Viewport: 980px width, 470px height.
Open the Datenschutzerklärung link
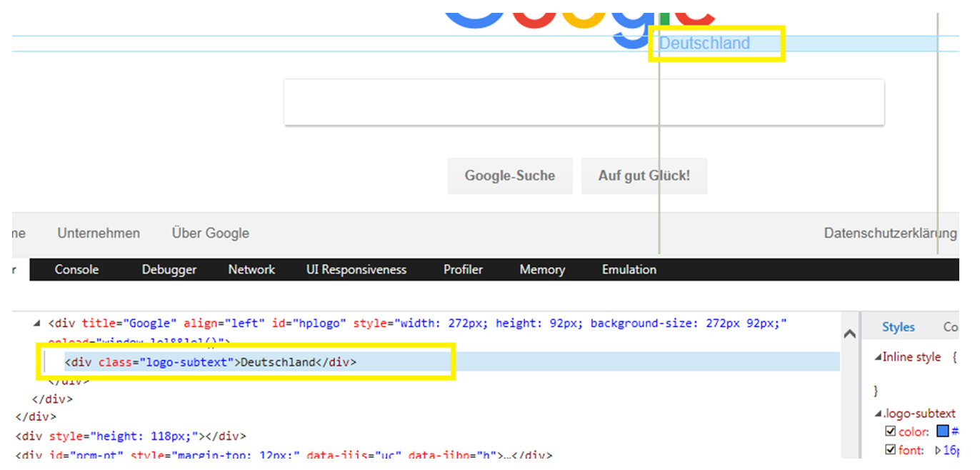coord(891,233)
